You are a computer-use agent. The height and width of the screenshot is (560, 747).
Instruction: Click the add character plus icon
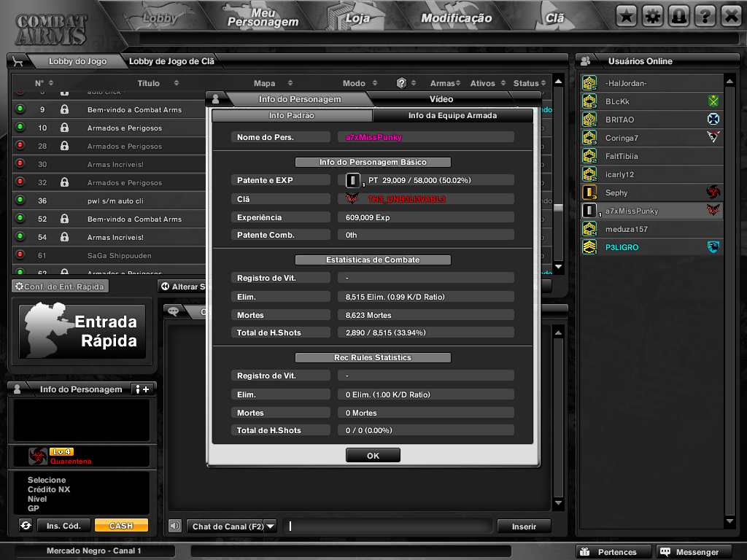click(143, 389)
